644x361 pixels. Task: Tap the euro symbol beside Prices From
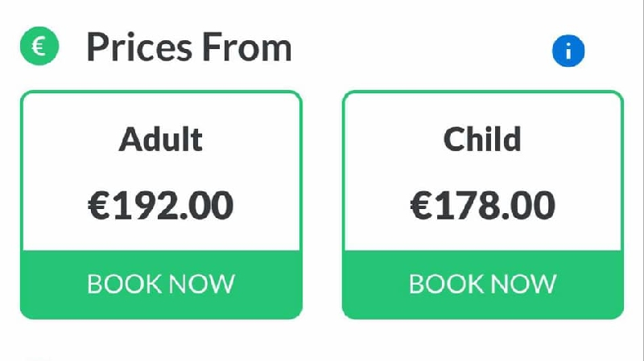39,46
